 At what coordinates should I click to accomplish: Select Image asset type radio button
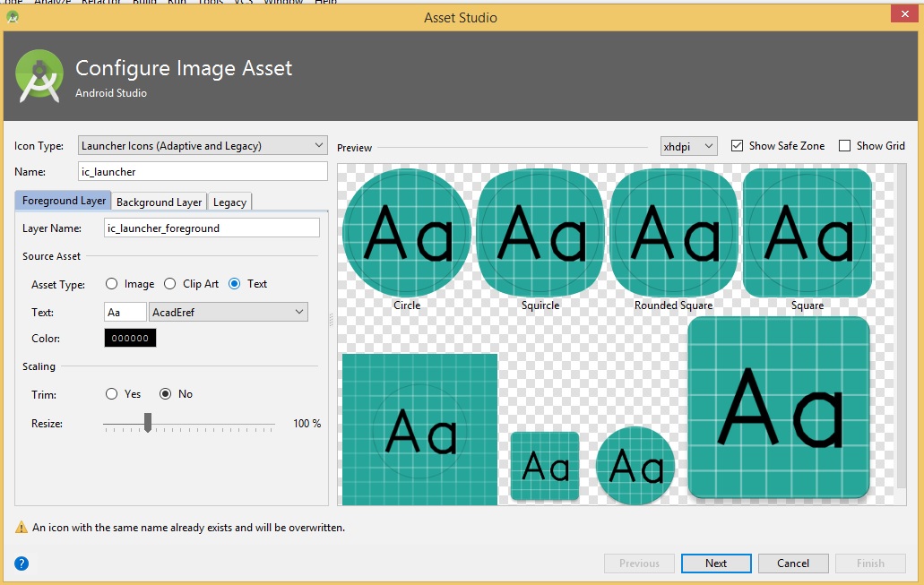coord(112,284)
